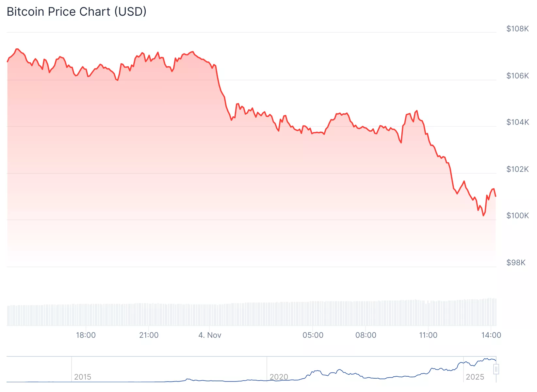Click the 18:00 time axis label
Image resolution: width=537 pixels, height=392 pixels.
pyautogui.click(x=86, y=335)
